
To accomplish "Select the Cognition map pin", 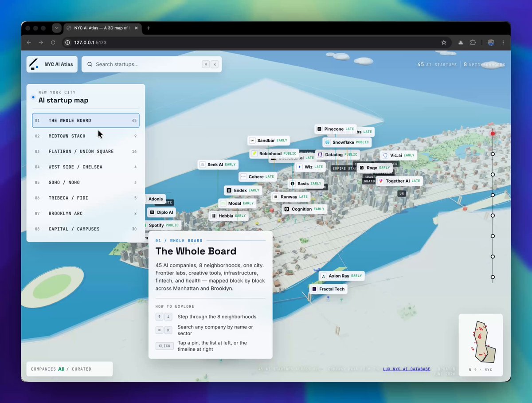I will pyautogui.click(x=304, y=209).
